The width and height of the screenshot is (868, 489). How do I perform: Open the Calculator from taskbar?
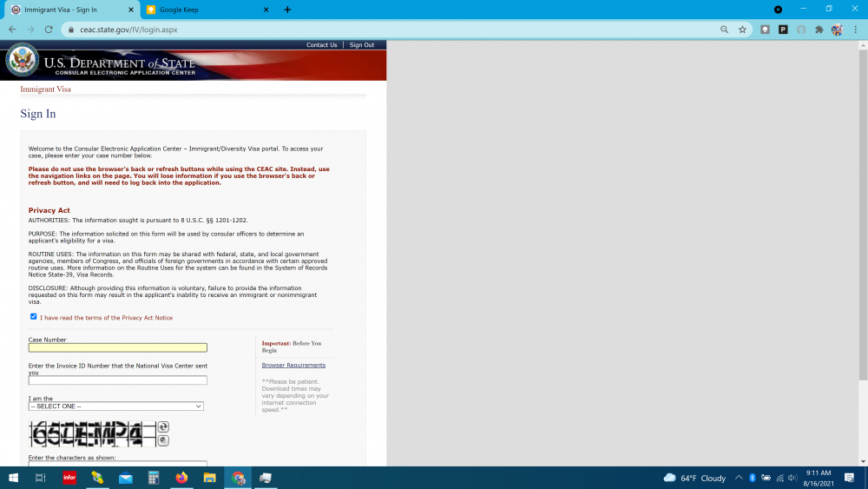(x=154, y=478)
